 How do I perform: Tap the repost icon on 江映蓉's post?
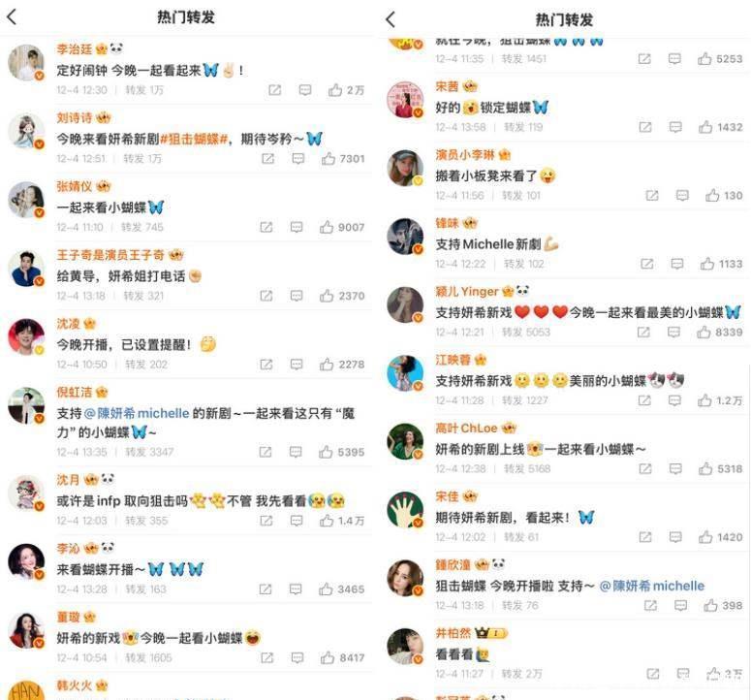coord(644,400)
